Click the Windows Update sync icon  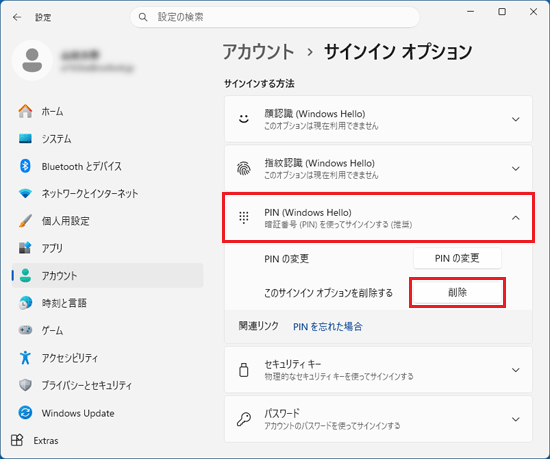[25, 412]
